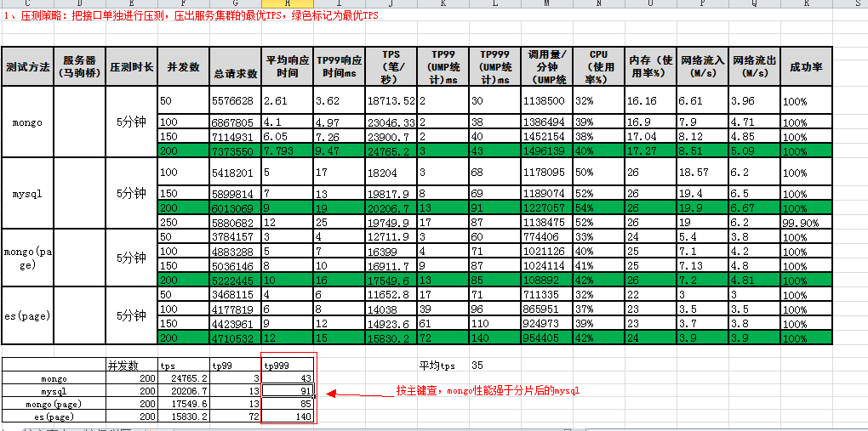868x431 pixels.
Task: Select the 平均tps label cell
Action: [437, 365]
